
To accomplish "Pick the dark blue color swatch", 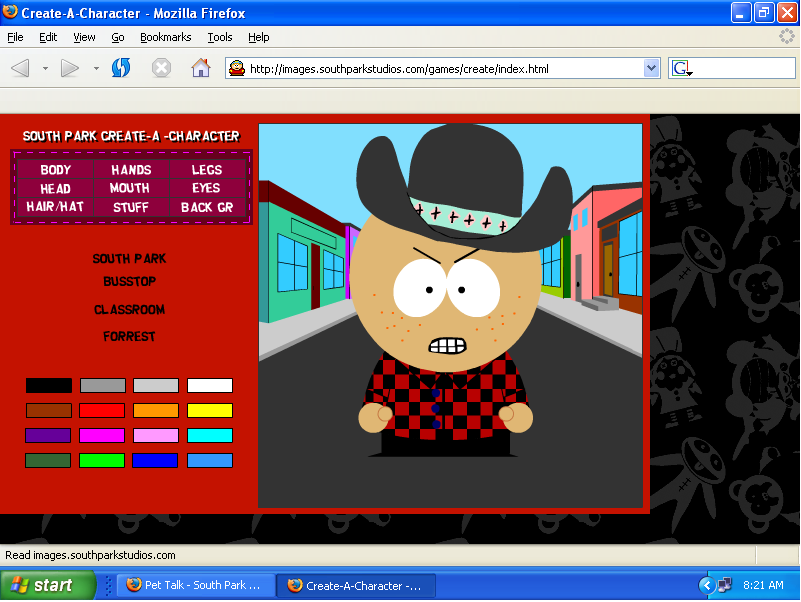I will (x=155, y=460).
